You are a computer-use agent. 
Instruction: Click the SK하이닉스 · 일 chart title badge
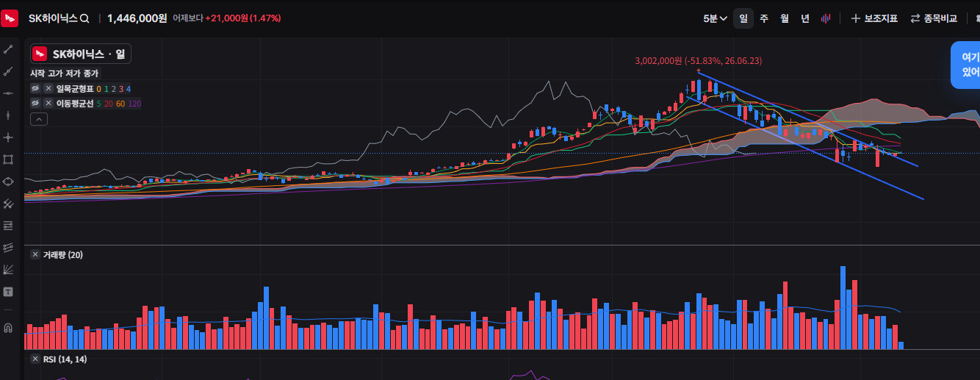(x=81, y=54)
